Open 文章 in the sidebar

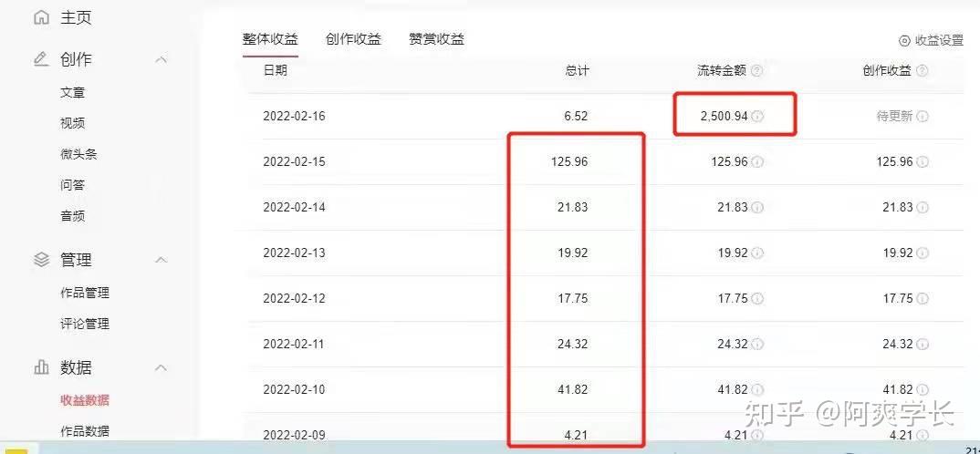click(72, 92)
